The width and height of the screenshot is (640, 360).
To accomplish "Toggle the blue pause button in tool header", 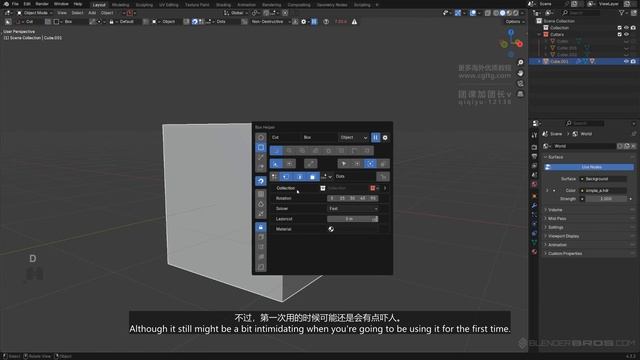I will point(314,22).
